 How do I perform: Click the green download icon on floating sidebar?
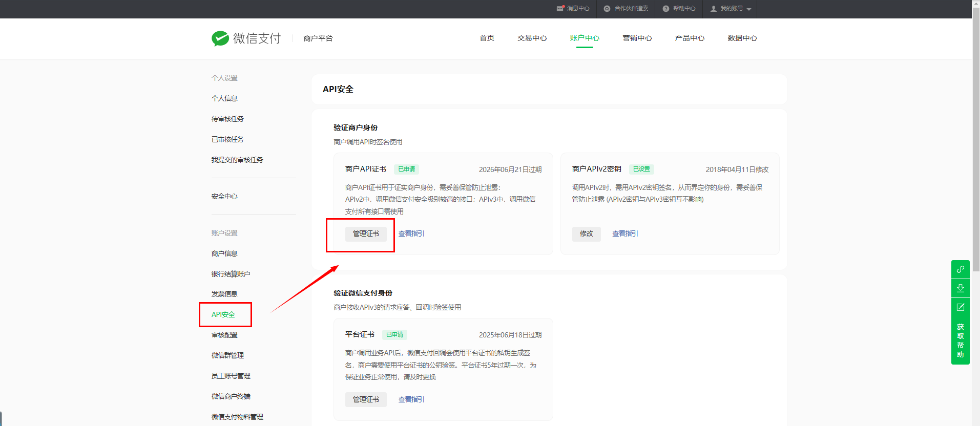[x=960, y=288]
